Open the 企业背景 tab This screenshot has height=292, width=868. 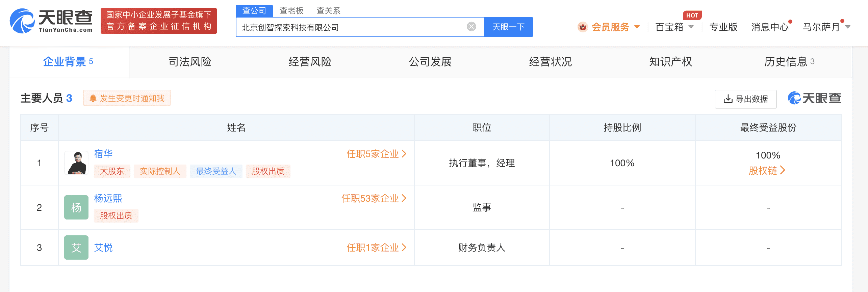pos(68,62)
